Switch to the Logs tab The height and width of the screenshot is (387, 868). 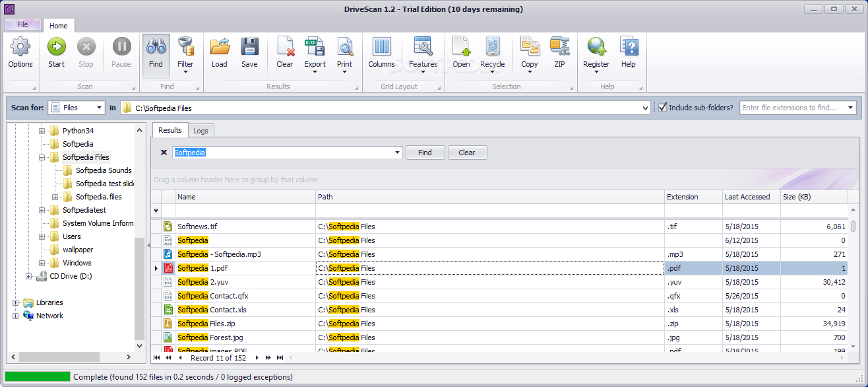tap(201, 131)
